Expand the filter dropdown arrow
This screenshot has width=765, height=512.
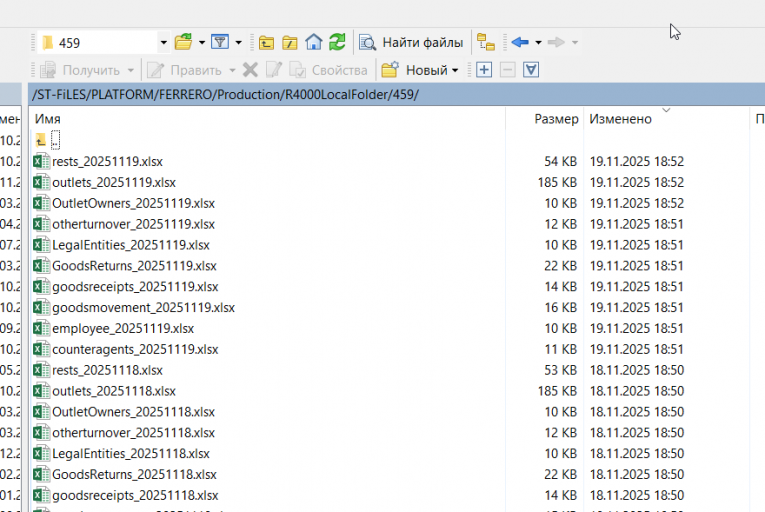(239, 42)
